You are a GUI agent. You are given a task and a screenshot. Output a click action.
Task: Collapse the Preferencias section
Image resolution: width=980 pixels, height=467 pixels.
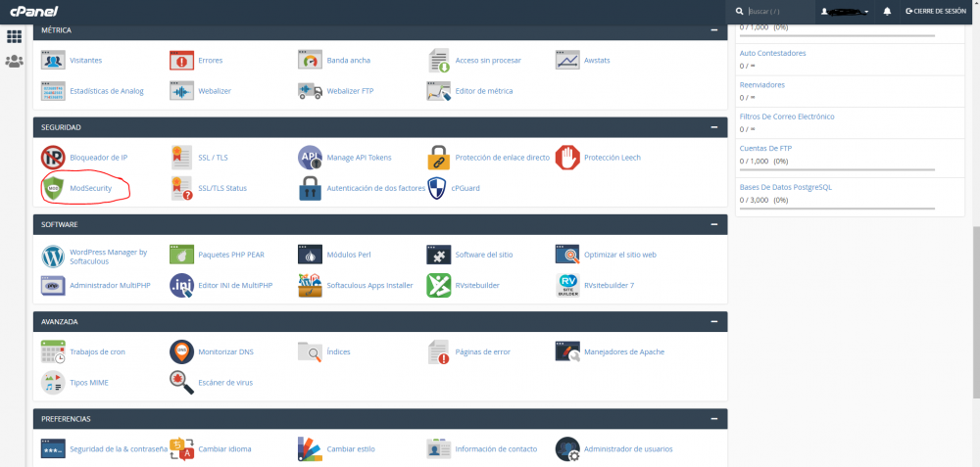pos(713,418)
